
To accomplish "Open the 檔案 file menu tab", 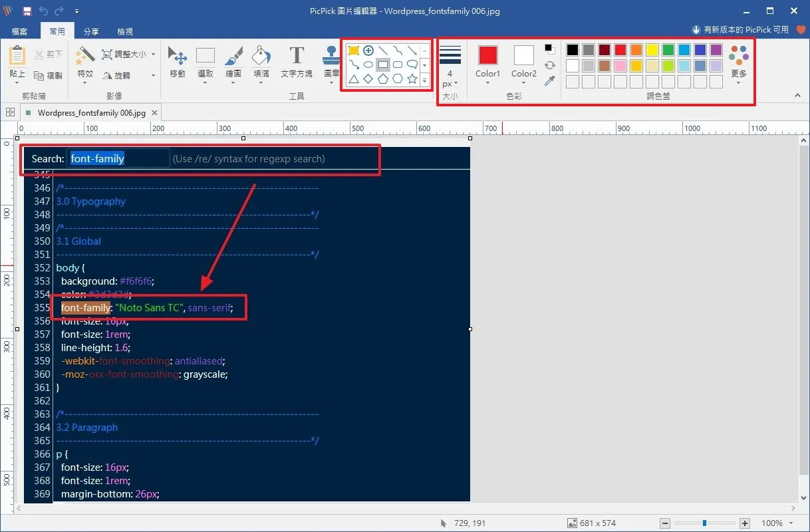I will tap(19, 31).
